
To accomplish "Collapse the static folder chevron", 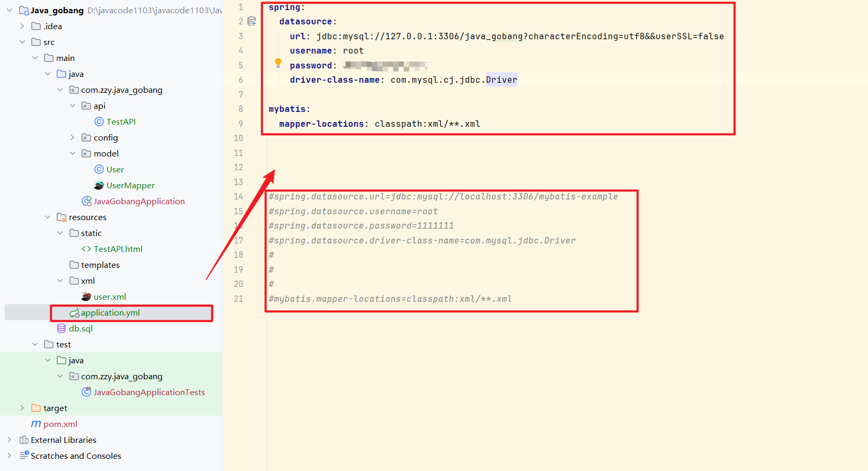I will tap(60, 233).
